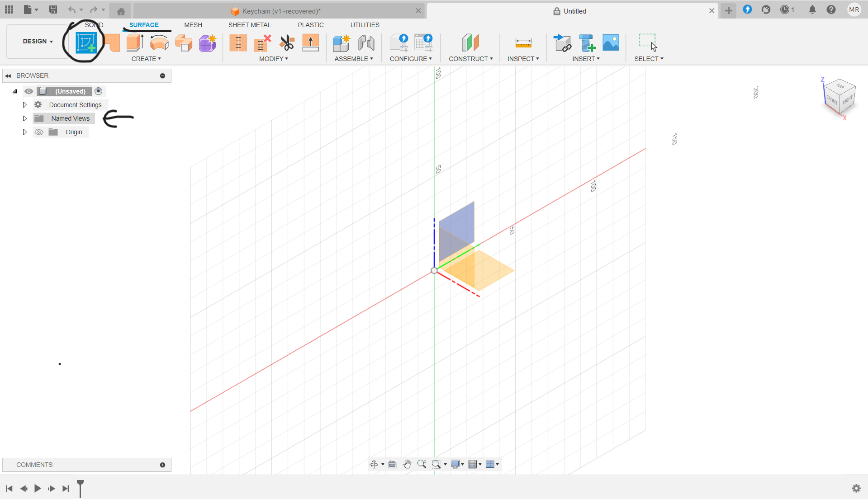The image size is (868, 499).
Task: Click the Save disk icon
Action: (x=53, y=9)
